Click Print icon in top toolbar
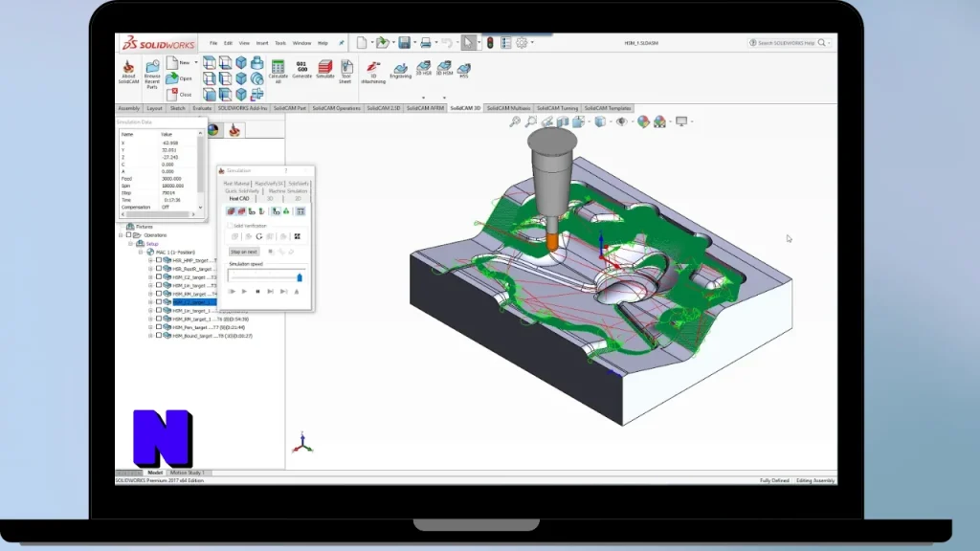This screenshot has width=980, height=551. tap(426, 42)
